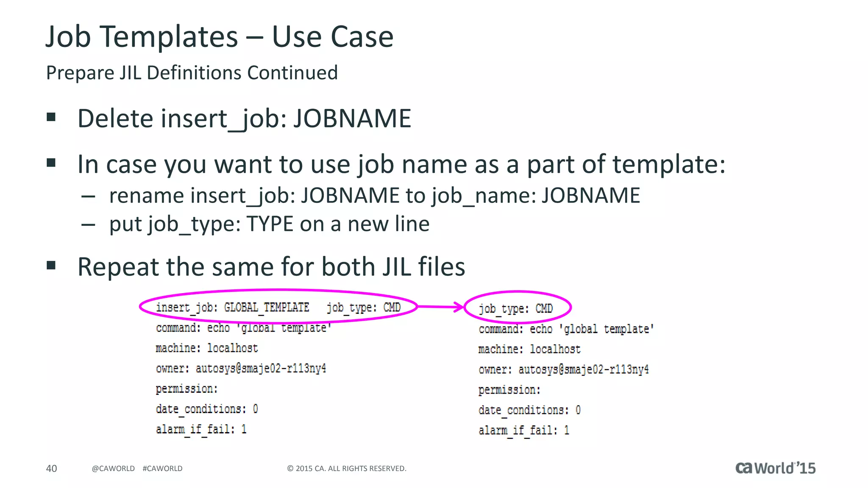868x488 pixels.
Task: Click 'alarm_if_fail: 1' in right code block
Action: [x=524, y=431]
